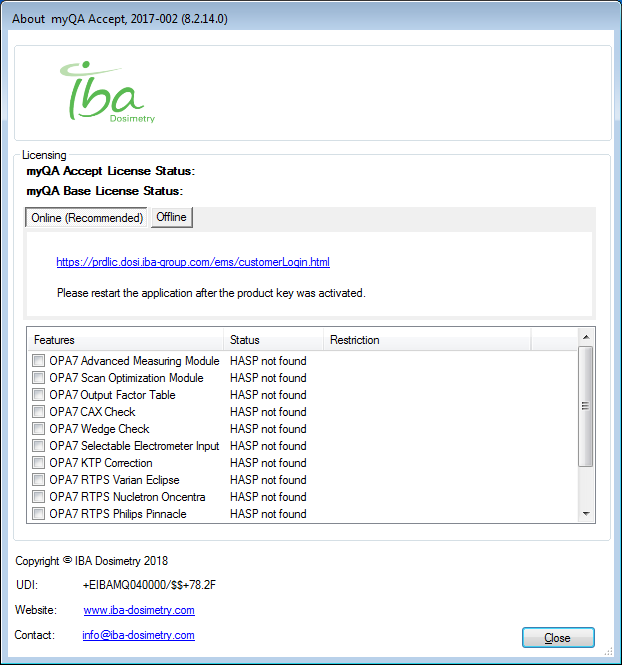
Task: Open the customer login licensing URL
Action: tap(193, 262)
